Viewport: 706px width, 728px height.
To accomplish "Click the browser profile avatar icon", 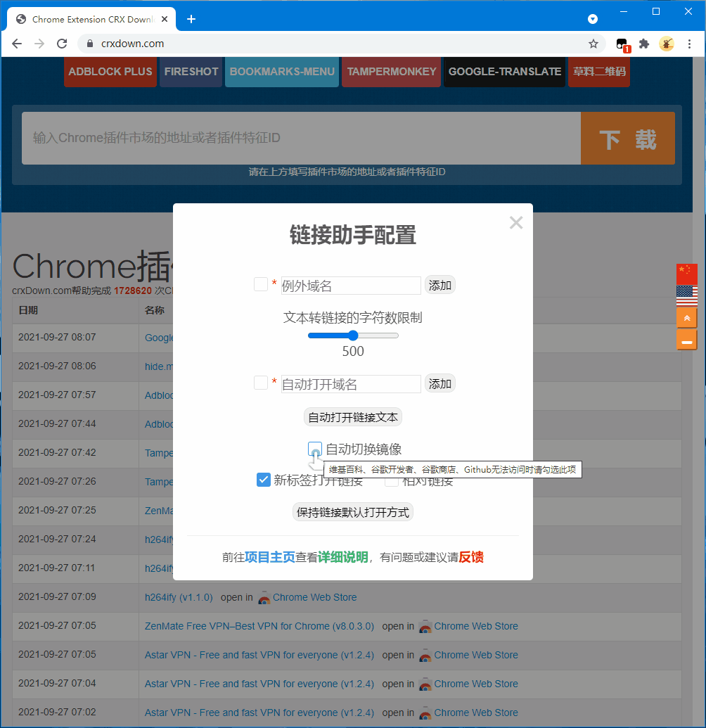I will [667, 44].
